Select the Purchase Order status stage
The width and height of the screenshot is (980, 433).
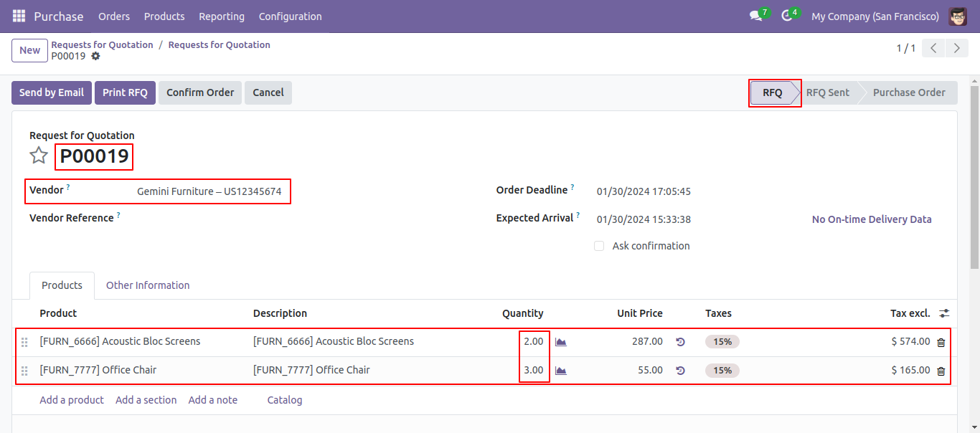(909, 92)
